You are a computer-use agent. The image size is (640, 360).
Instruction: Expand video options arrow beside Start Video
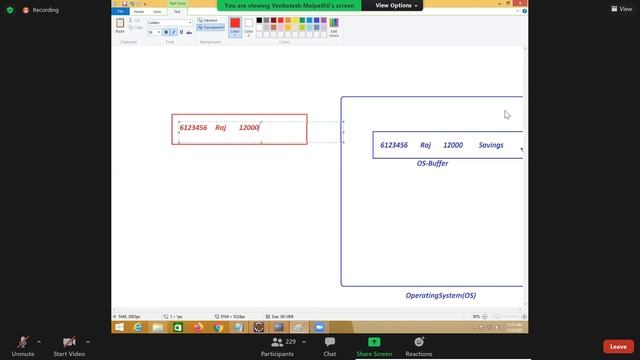coord(88,342)
